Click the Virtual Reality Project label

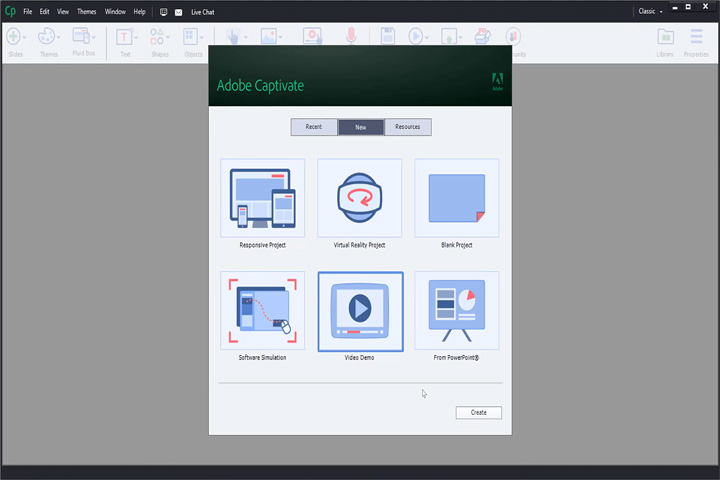tap(360, 245)
